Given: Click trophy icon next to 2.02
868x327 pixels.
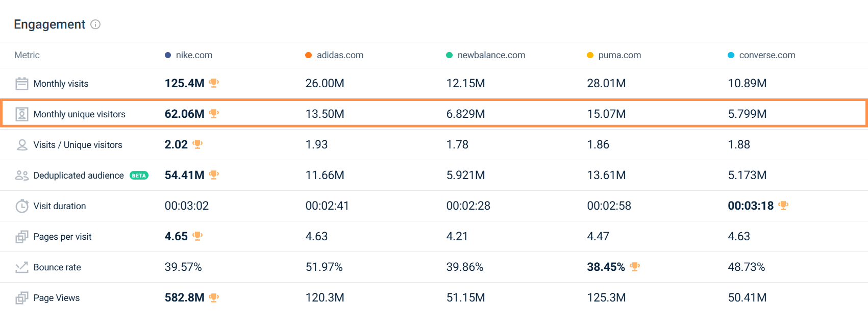Looking at the screenshot, I should pyautogui.click(x=197, y=144).
